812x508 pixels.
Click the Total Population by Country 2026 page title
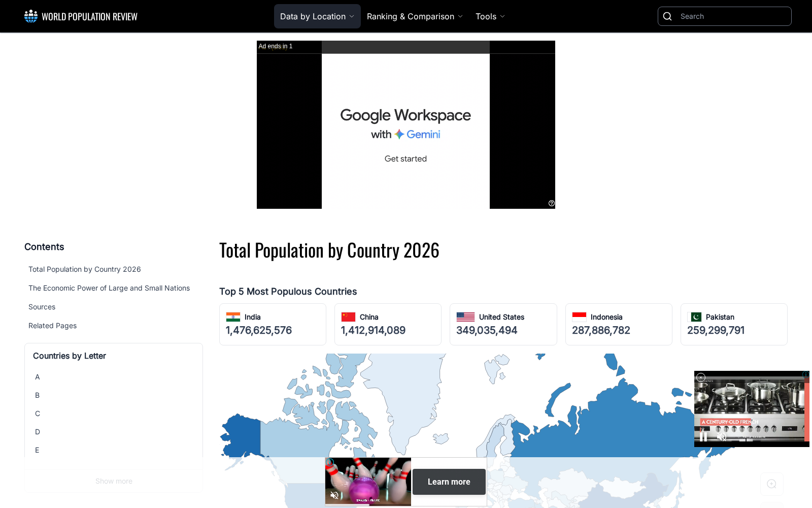coord(329,250)
